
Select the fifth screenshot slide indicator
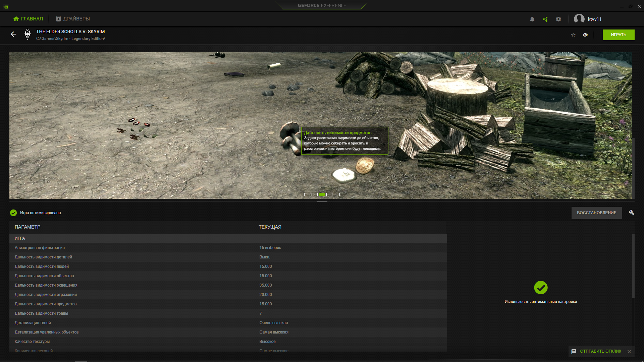coord(337,194)
